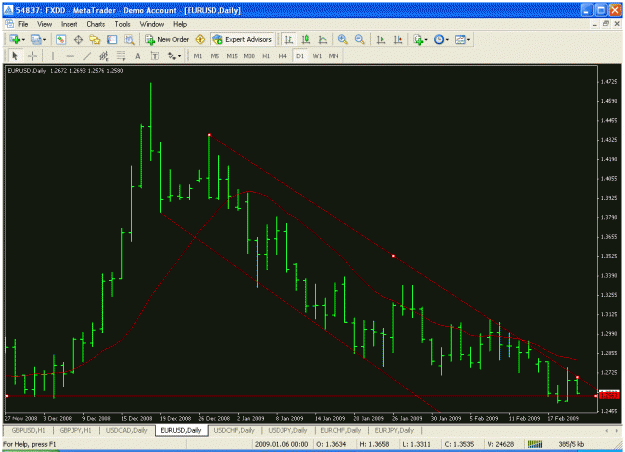Click the New Order button
625x452 pixels.
[167, 39]
